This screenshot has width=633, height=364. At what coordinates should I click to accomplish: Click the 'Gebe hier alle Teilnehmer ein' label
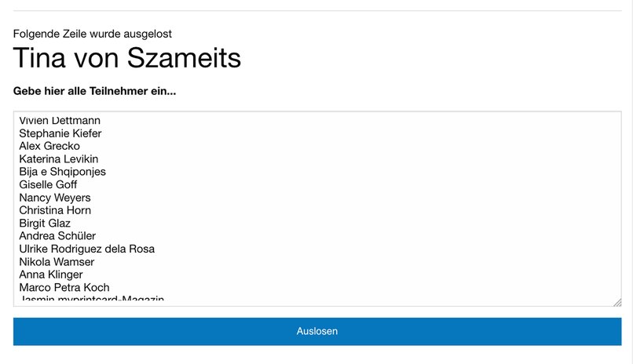[94, 92]
